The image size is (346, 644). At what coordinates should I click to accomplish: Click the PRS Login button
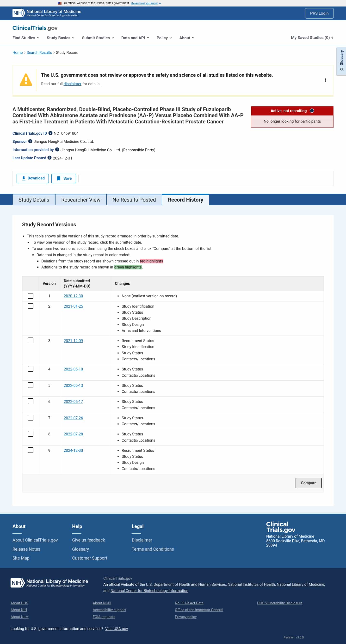point(319,13)
